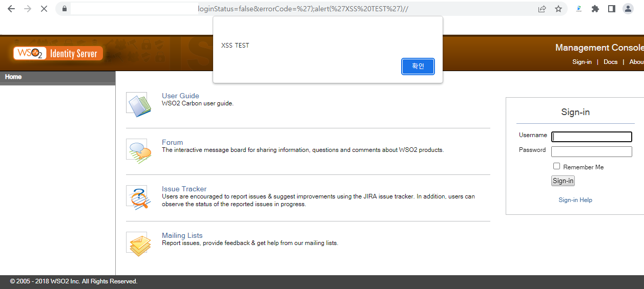Click the padlock site info icon
Viewport: 644px width, 289px height.
point(64,9)
